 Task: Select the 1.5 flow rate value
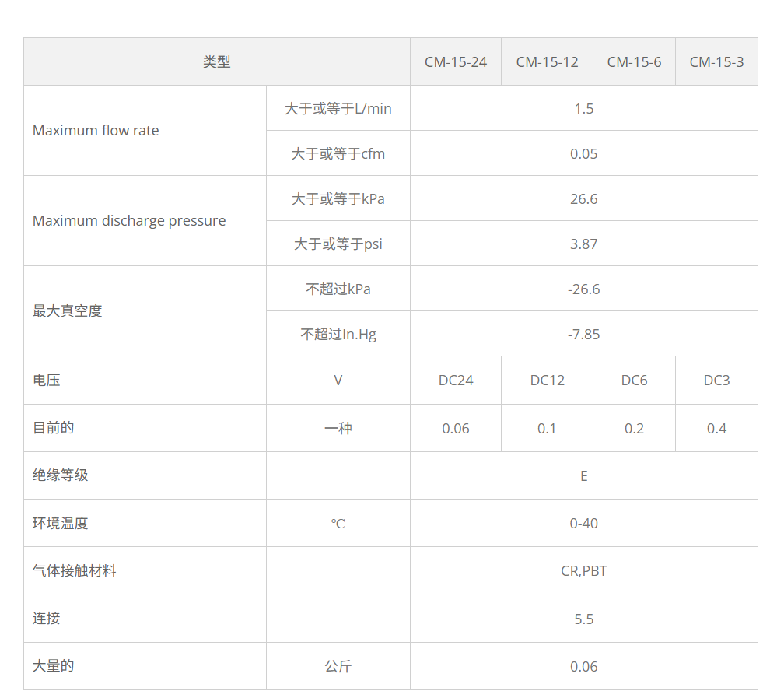pyautogui.click(x=584, y=108)
